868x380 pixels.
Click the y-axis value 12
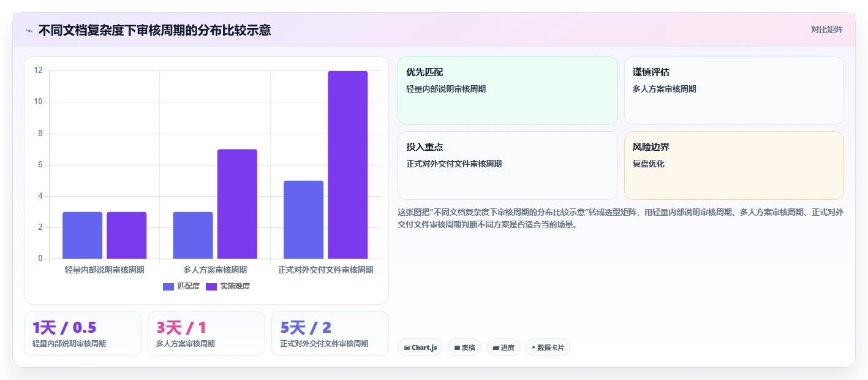[x=38, y=70]
